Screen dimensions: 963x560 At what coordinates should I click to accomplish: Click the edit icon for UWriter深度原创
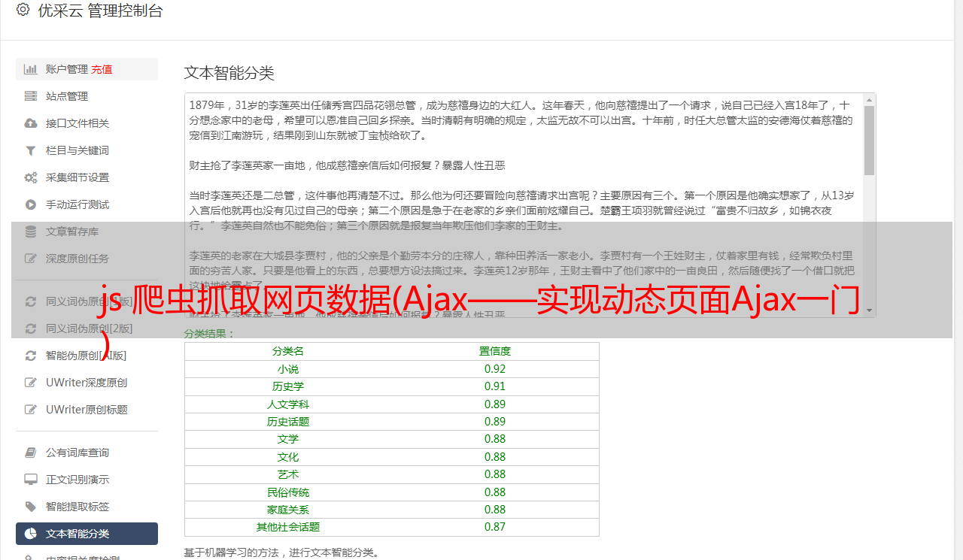coord(31,383)
